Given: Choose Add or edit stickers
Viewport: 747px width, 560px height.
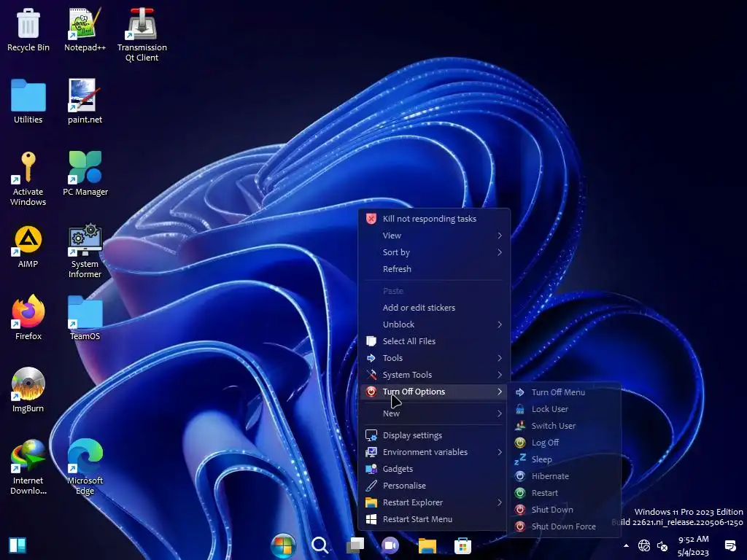Looking at the screenshot, I should [434, 308].
